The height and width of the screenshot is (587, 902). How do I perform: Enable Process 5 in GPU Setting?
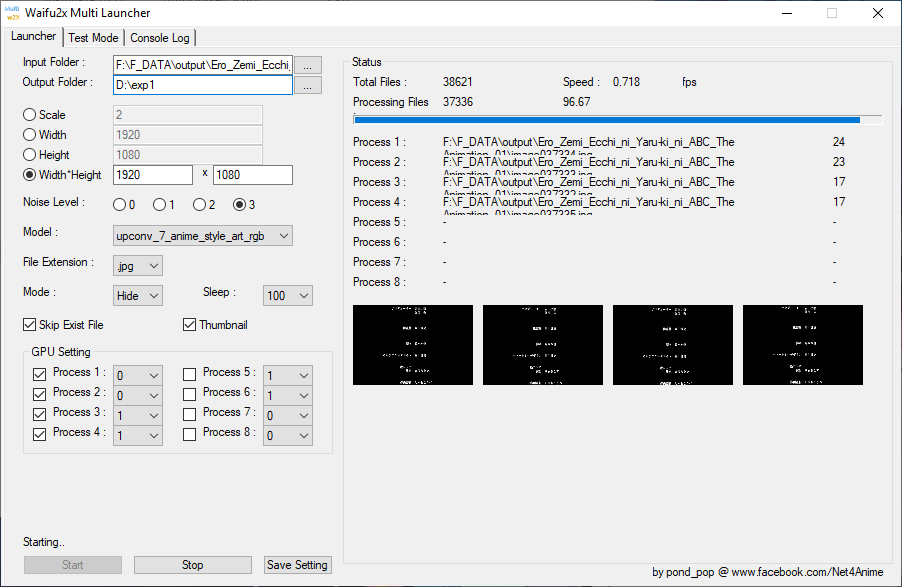point(189,374)
